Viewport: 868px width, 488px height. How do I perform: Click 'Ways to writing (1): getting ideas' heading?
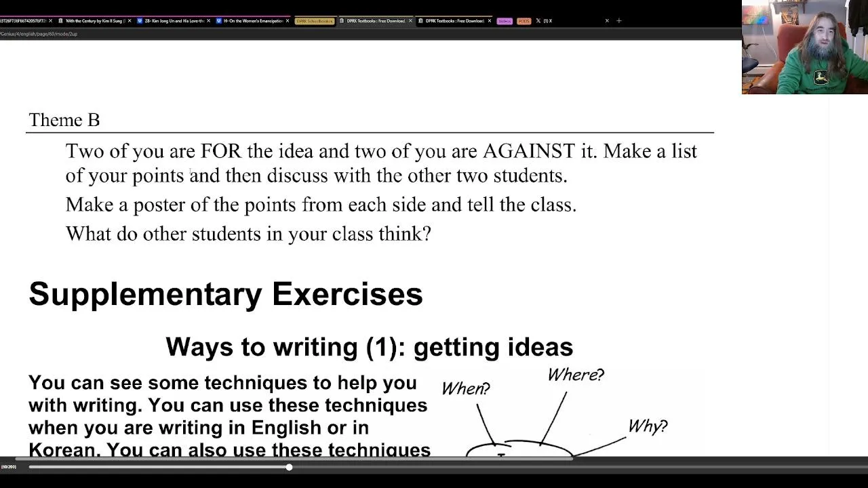pyautogui.click(x=370, y=347)
